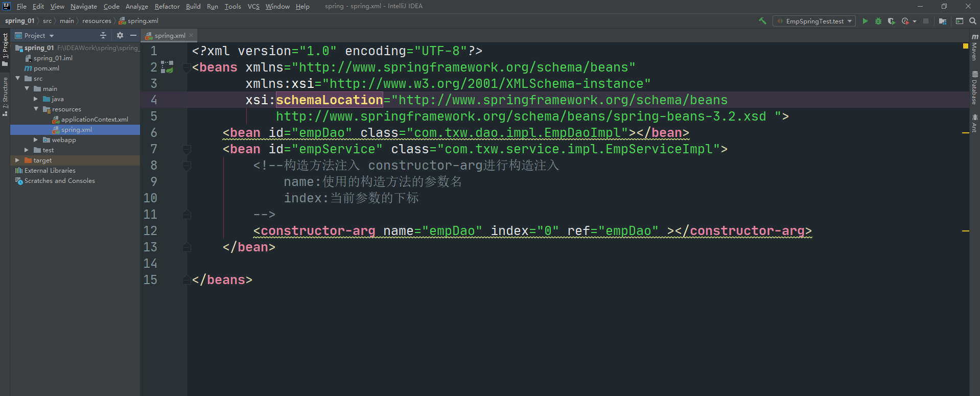The width and height of the screenshot is (980, 396).
Task: Open the Build menu
Action: click(193, 6)
